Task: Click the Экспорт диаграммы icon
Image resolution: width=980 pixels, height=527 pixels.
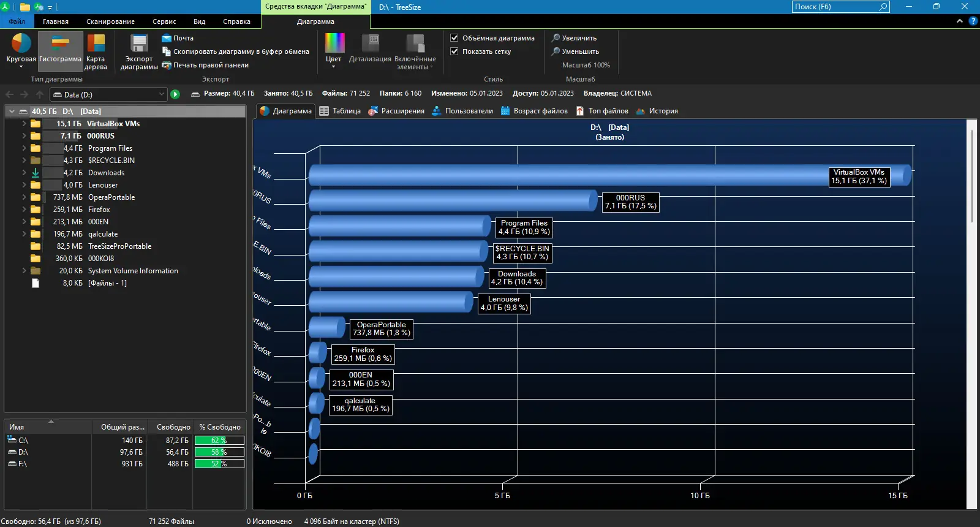Action: point(139,44)
